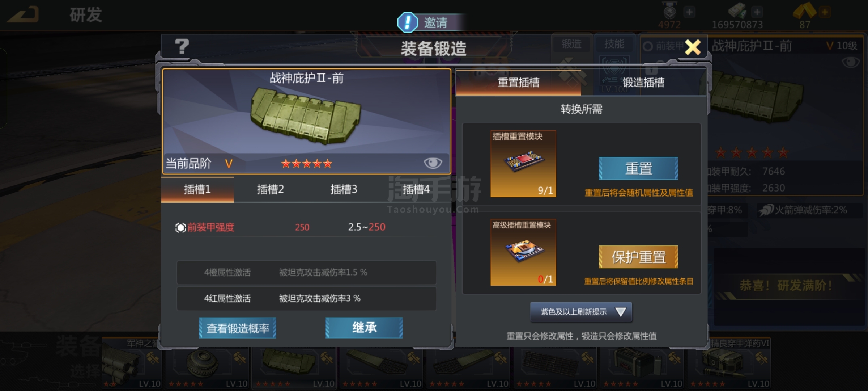
Task: Click the plus icon beside medals 4972
Action: click(689, 12)
